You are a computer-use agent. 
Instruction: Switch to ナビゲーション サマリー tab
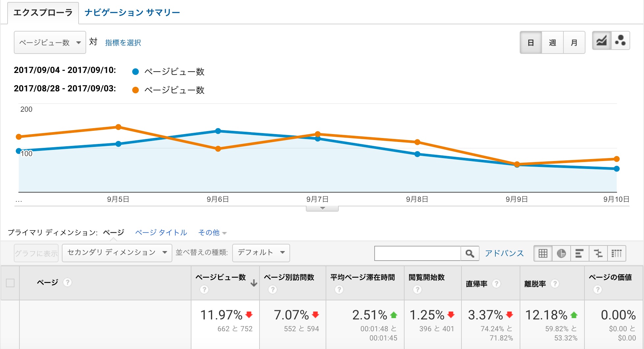[132, 13]
